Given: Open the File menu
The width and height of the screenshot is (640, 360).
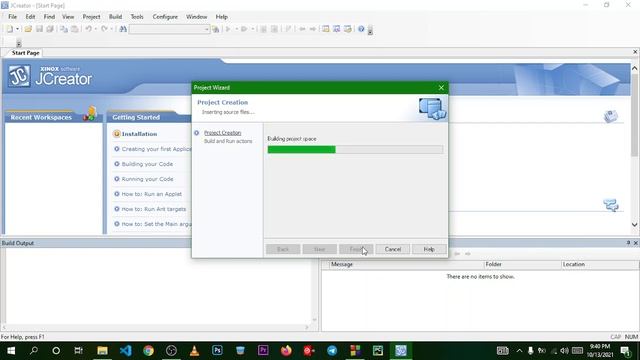Looking at the screenshot, I should pos(13,17).
